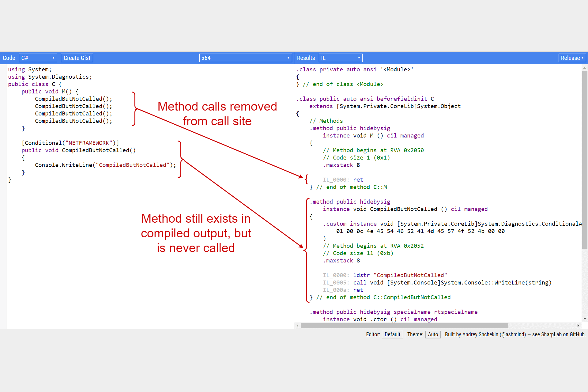Open the Release build mode dropdown
Screen dimensions: 588x392
[x=572, y=58]
